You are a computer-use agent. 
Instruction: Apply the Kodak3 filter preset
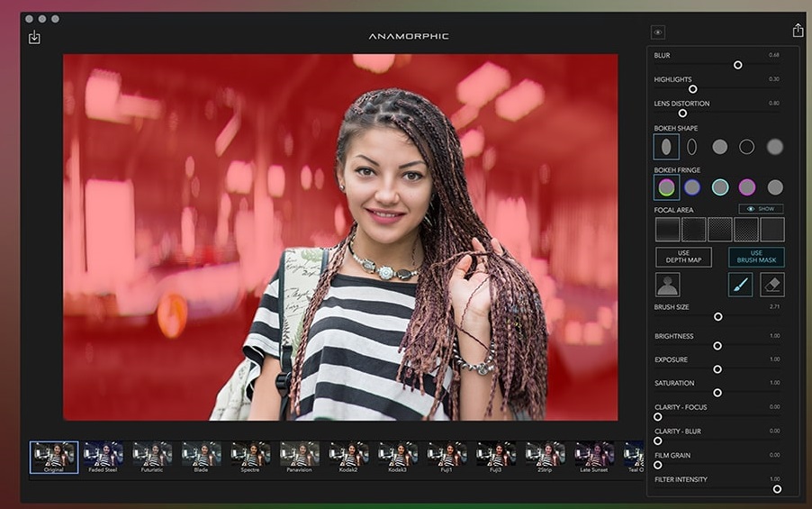click(x=398, y=457)
